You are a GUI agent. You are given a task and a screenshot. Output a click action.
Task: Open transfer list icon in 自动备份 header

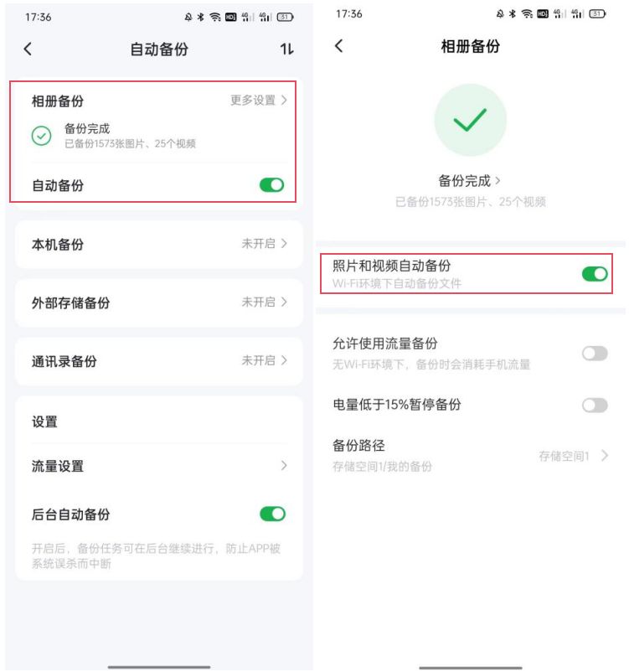click(x=286, y=49)
